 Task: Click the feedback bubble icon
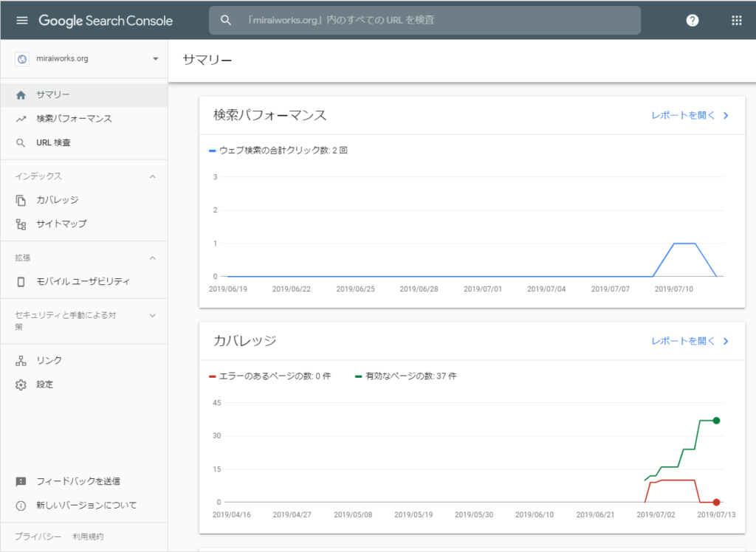pos(21,481)
